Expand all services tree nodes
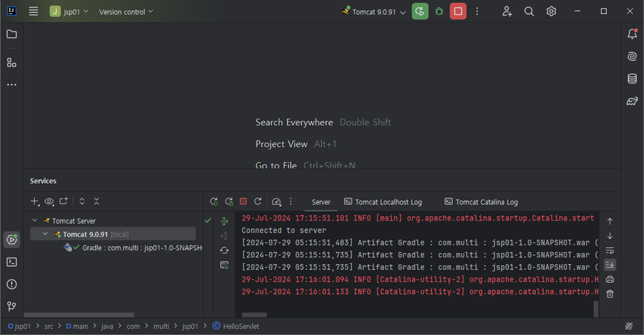The height and width of the screenshot is (335, 644). point(82,201)
